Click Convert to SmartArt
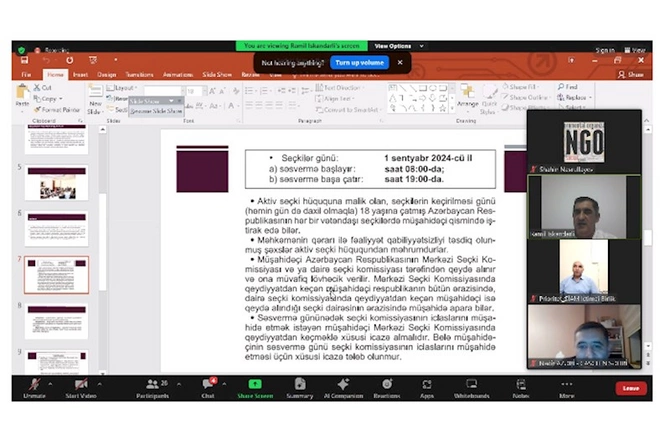This screenshot has height=441, width=670. (x=348, y=110)
